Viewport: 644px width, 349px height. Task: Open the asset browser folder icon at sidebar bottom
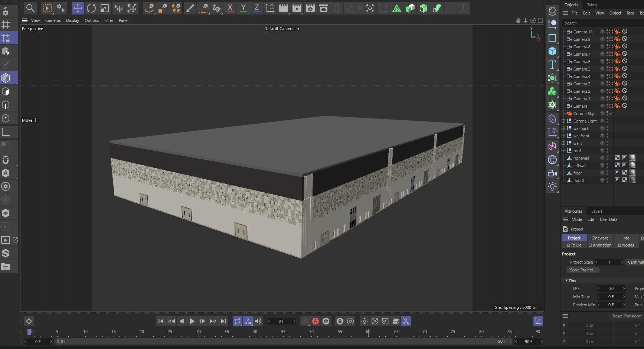6,267
